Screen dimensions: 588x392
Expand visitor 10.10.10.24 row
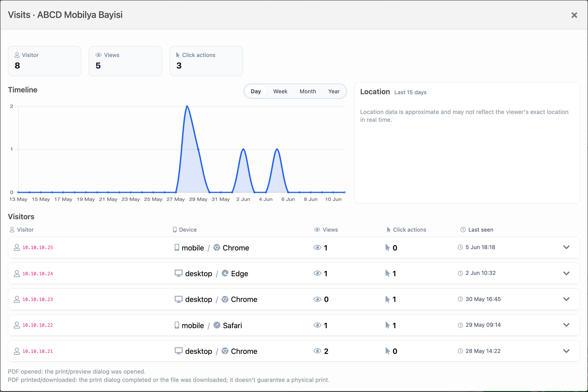(566, 273)
